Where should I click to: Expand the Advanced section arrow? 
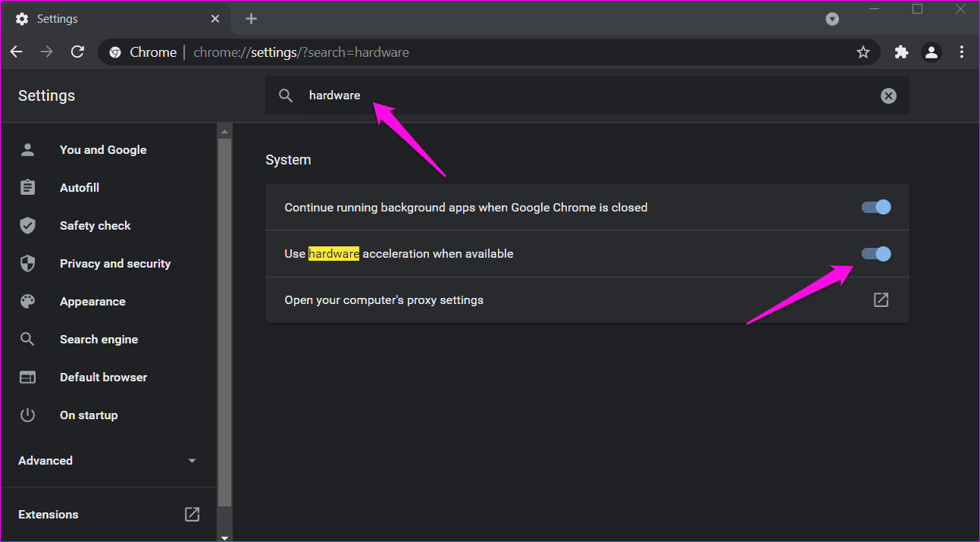pyautogui.click(x=192, y=461)
